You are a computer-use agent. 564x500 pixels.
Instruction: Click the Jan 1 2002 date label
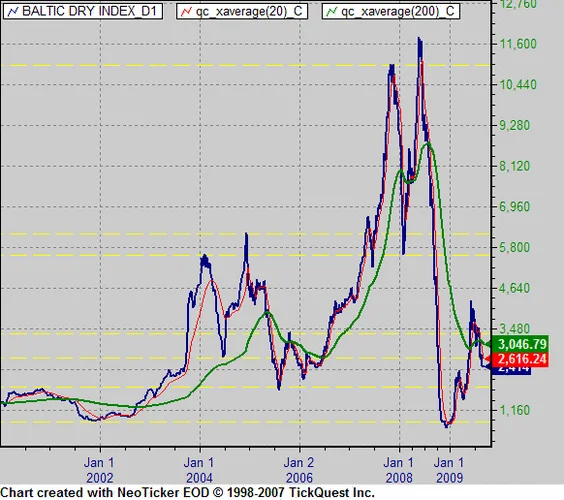coord(100,470)
